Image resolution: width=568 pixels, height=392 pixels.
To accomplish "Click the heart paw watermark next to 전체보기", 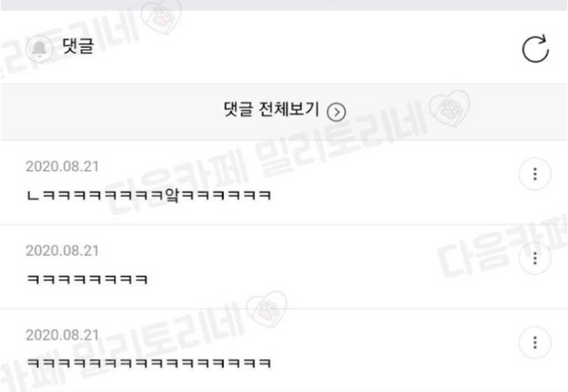I will [x=449, y=108].
